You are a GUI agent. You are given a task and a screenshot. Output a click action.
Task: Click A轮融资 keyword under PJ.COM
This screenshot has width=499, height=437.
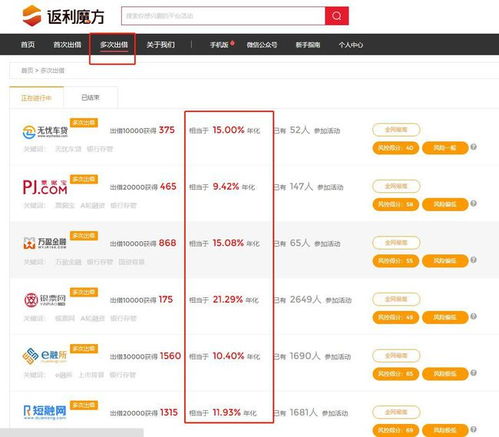93,205
